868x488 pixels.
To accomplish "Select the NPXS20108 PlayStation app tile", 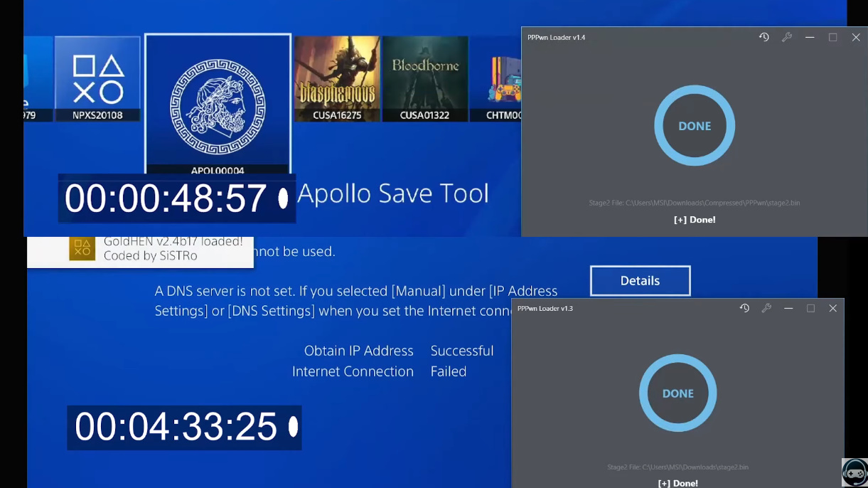I will [x=97, y=78].
